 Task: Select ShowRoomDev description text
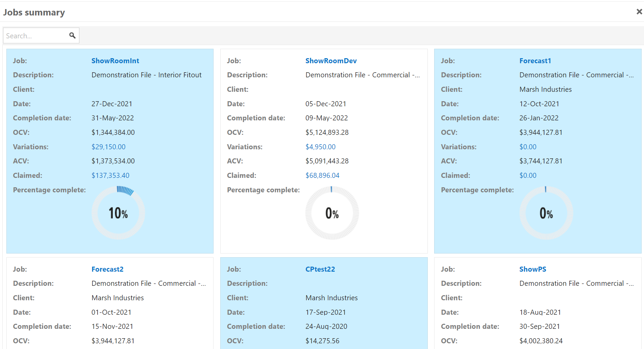(x=363, y=75)
